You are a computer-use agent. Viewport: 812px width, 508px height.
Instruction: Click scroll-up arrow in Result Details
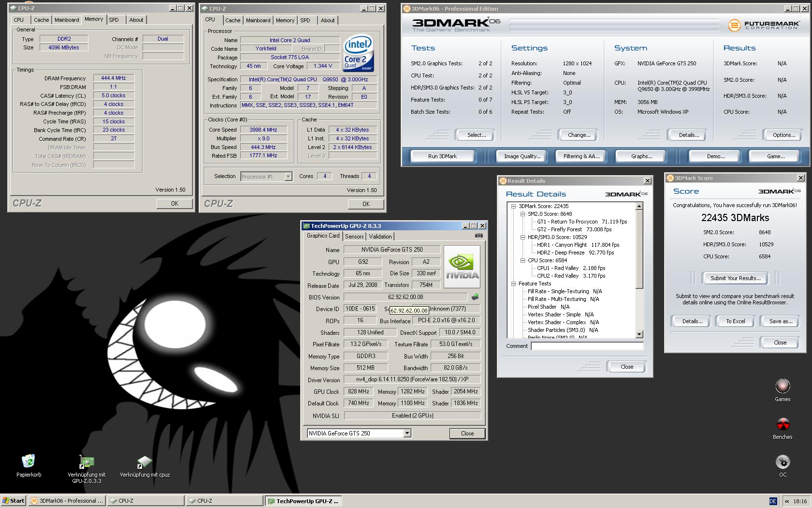pos(639,206)
